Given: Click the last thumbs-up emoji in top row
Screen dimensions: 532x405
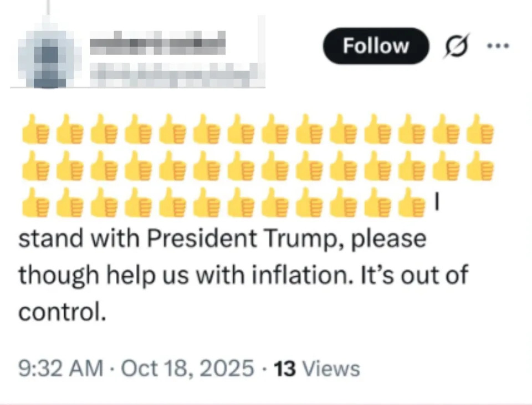Looking at the screenshot, I should 479,129.
